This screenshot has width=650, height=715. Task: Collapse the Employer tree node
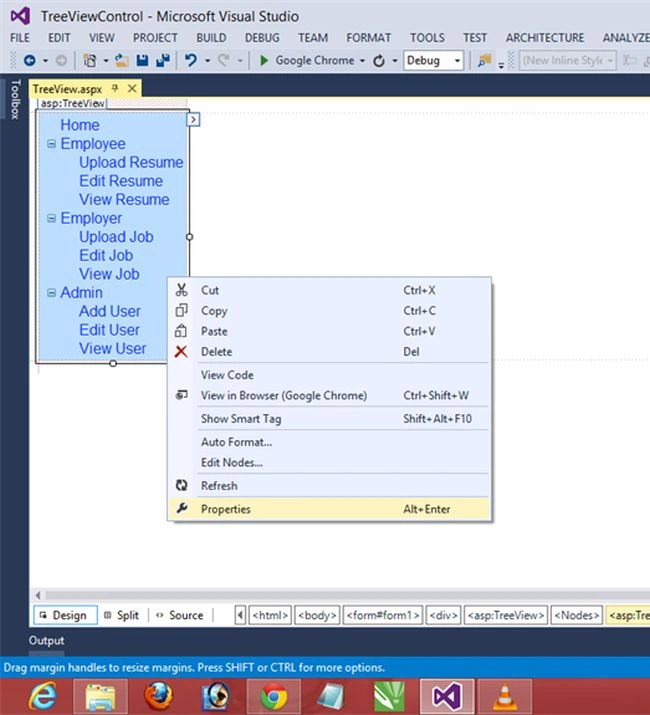[52, 218]
